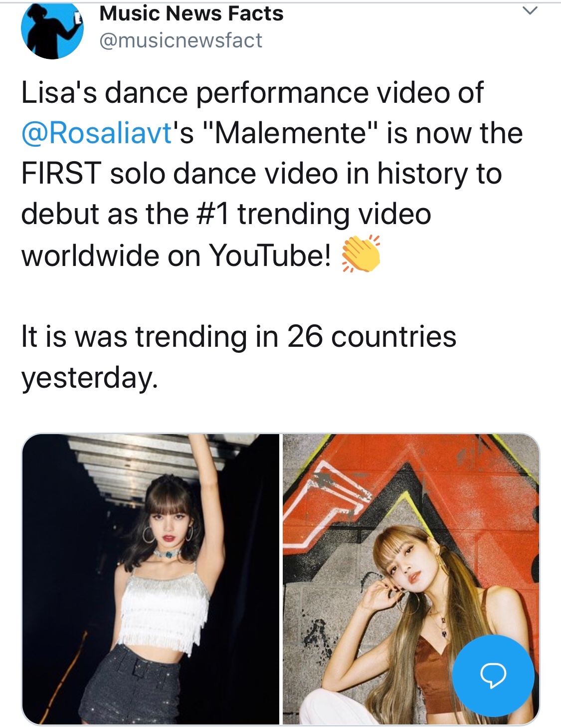Click the word "YouTube!" in the tweet
Image resolution: width=561 pixels, height=728 pixels.
pyautogui.click(x=270, y=255)
